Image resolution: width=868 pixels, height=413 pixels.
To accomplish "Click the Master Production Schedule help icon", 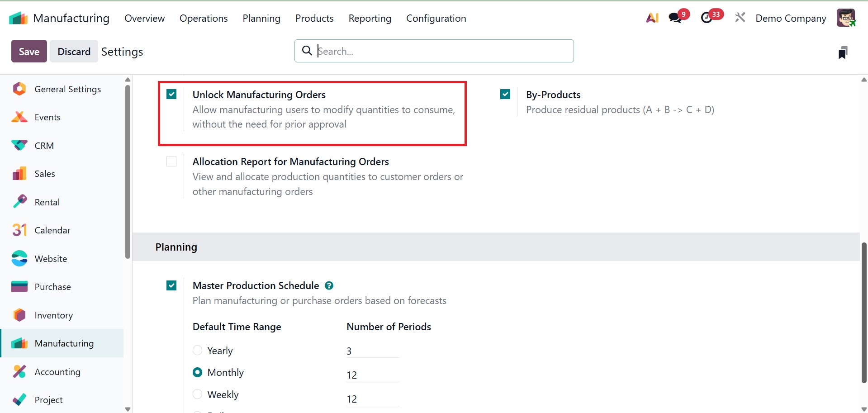I will point(329,286).
